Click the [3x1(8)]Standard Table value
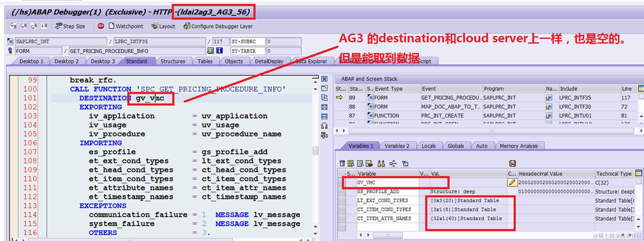The width and height of the screenshot is (644, 241). tap(463, 209)
